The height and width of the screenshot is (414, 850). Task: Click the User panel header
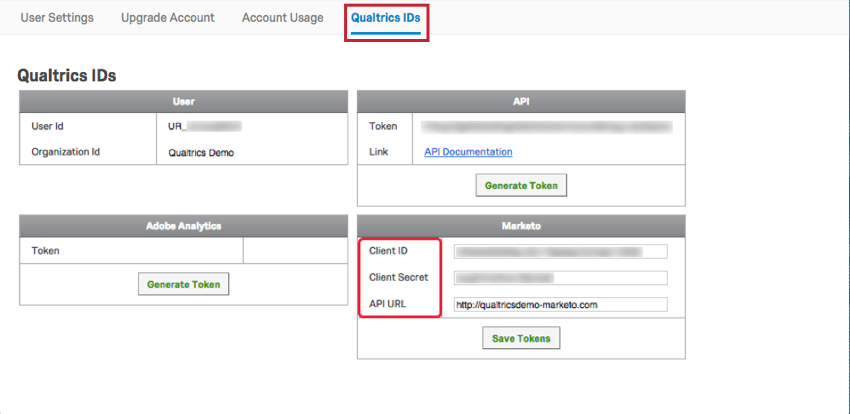click(183, 102)
